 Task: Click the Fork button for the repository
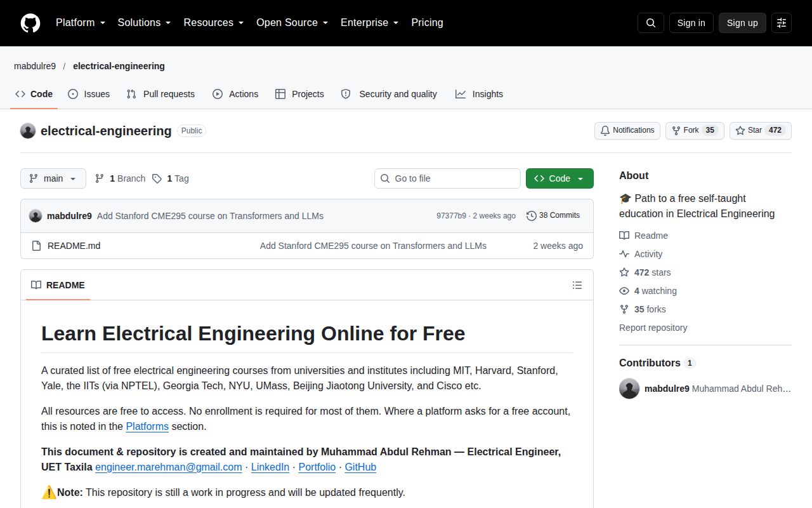695,130
